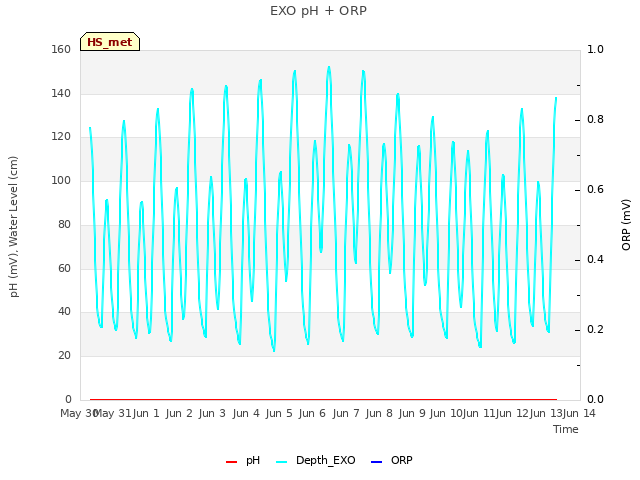Screen dimensions: 640x480
Task: Click the Time axis label
Action: (566, 429)
